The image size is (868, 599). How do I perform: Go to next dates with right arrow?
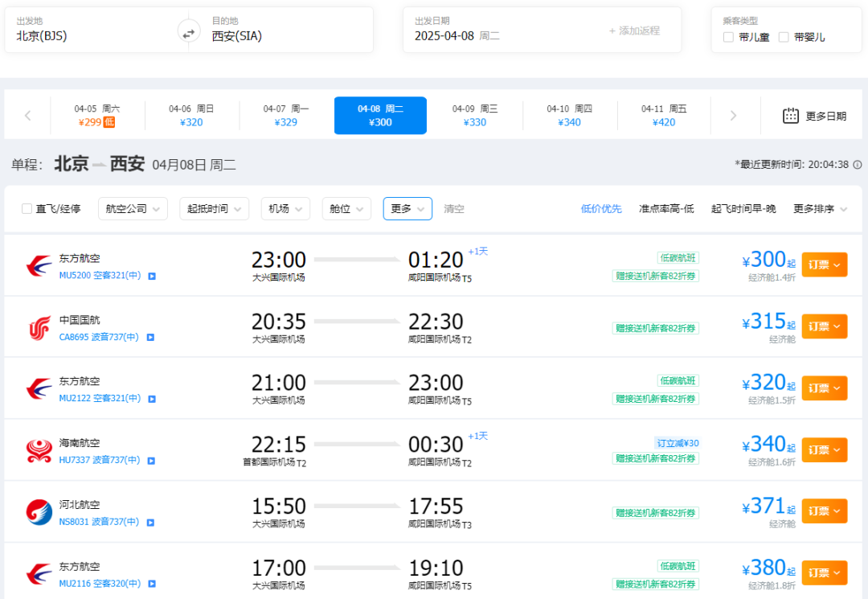point(733,116)
